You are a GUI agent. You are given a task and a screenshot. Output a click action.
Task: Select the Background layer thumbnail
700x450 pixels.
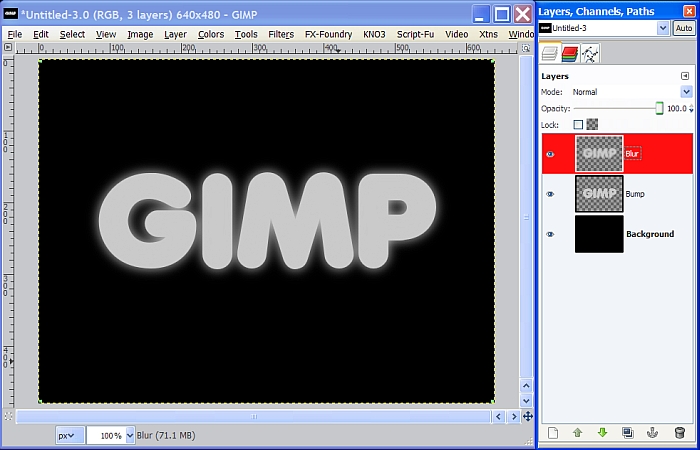tap(599, 234)
